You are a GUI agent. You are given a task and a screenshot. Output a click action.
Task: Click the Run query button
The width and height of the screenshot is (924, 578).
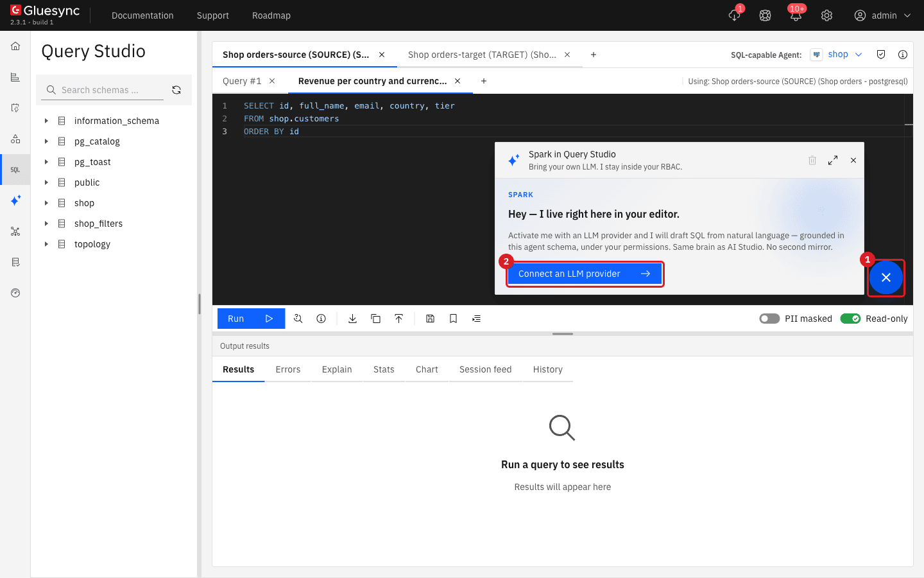[x=252, y=319]
